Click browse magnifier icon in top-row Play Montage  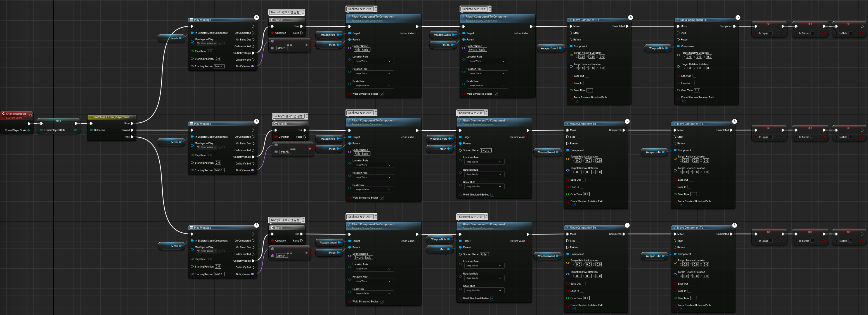[224, 43]
